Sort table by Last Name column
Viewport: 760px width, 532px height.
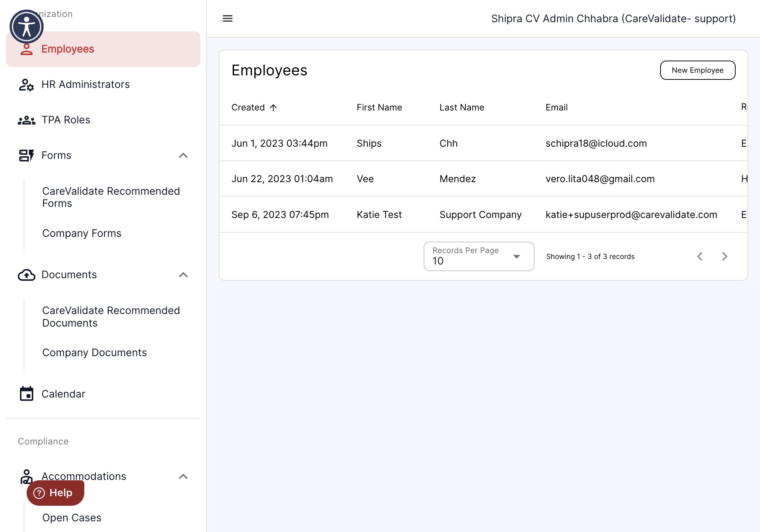click(462, 108)
